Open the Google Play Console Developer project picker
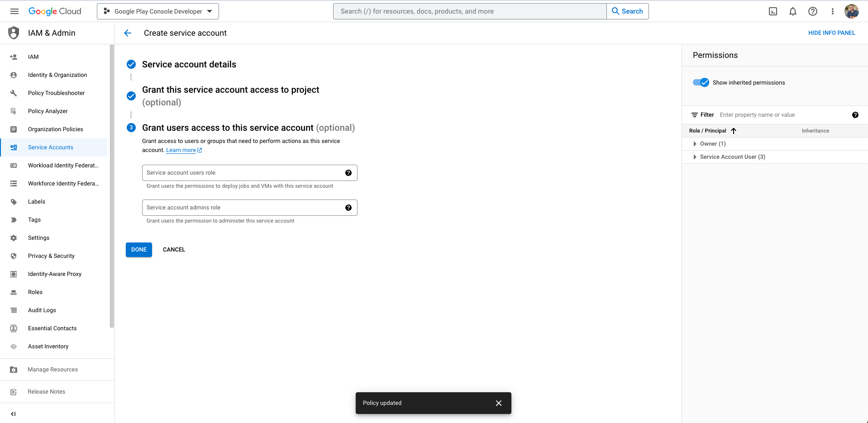868x423 pixels. pos(158,11)
